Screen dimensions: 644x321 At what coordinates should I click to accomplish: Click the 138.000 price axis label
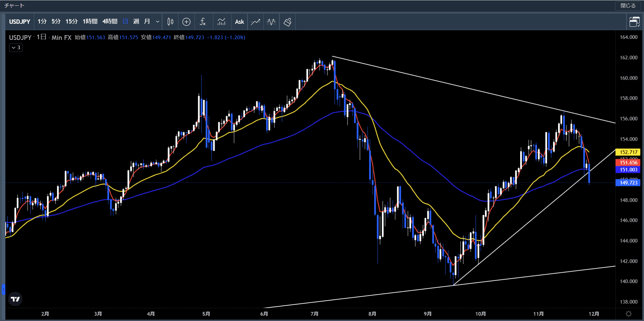point(629,302)
